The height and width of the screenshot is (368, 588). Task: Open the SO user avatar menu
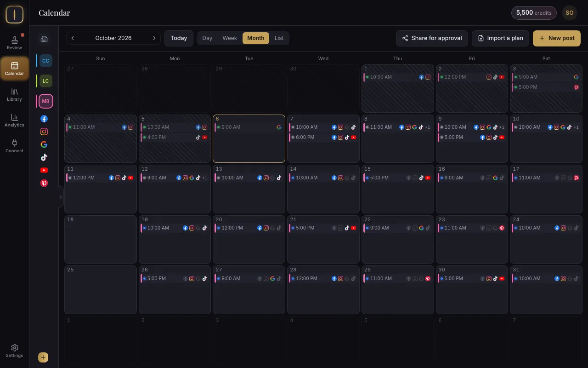(x=570, y=13)
